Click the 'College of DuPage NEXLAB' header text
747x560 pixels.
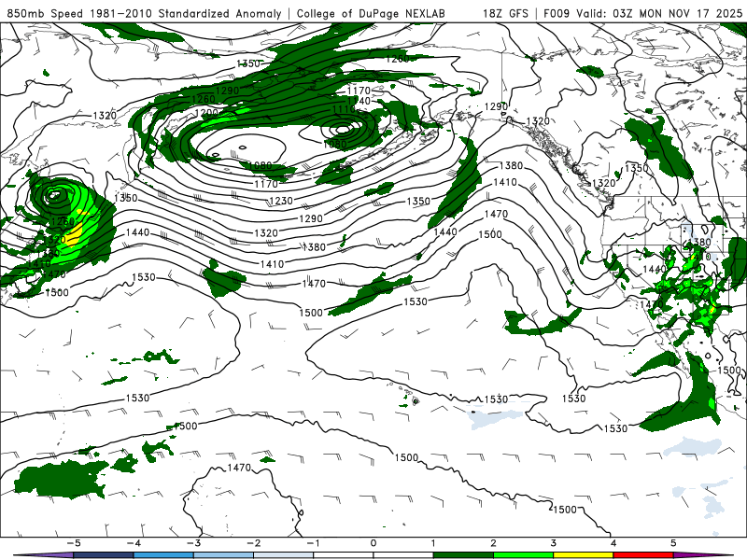(371, 13)
